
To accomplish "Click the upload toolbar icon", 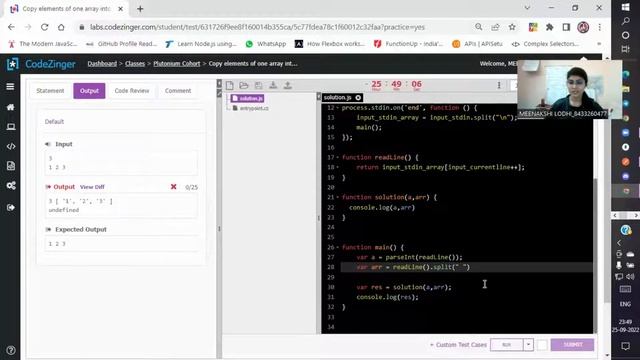I will 288,85.
